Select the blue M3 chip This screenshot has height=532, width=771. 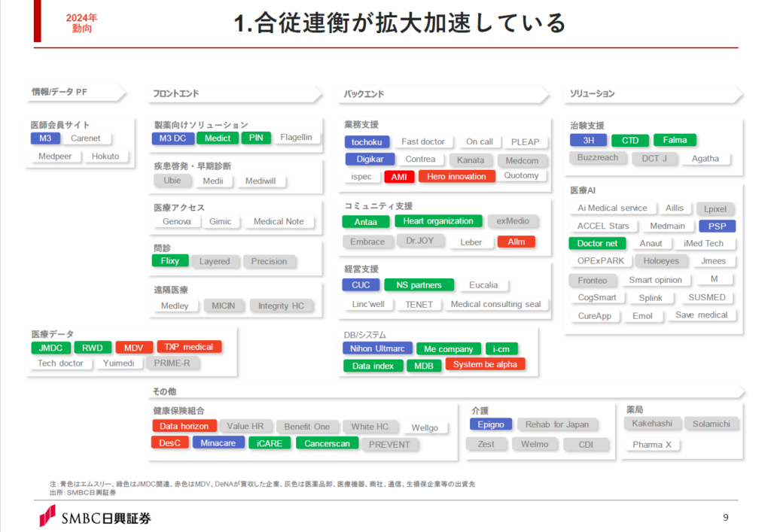45,138
